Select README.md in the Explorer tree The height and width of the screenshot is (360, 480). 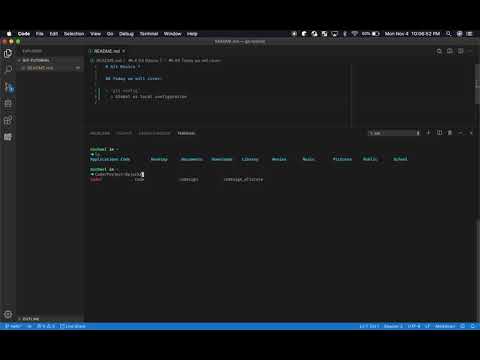[50, 68]
